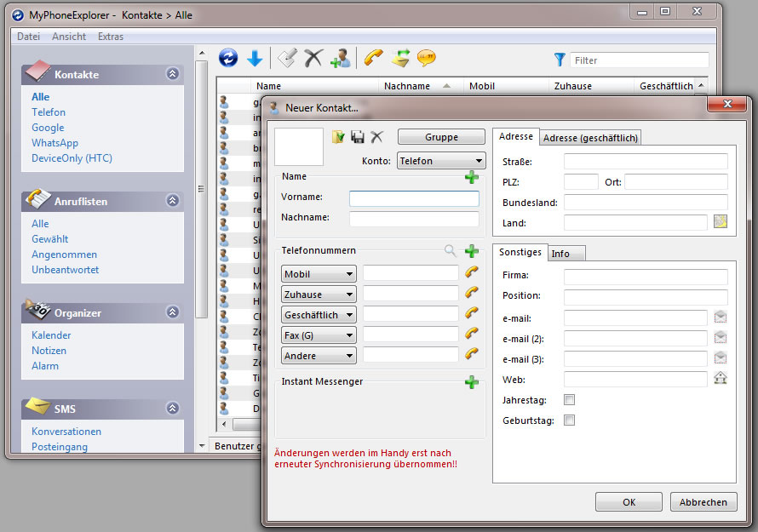Click the Abbrechen button

coord(703,502)
